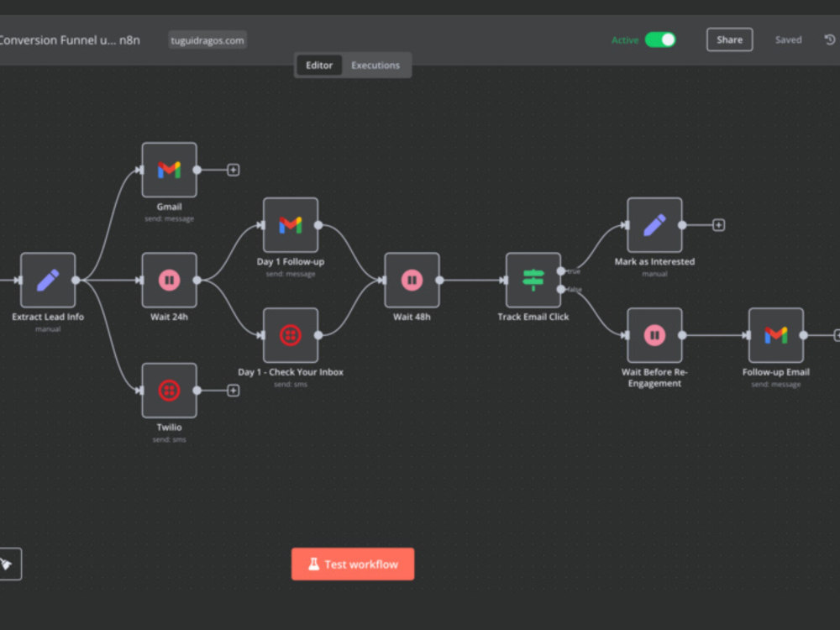
Task: Open the Extract Lead Info node
Action: point(48,281)
